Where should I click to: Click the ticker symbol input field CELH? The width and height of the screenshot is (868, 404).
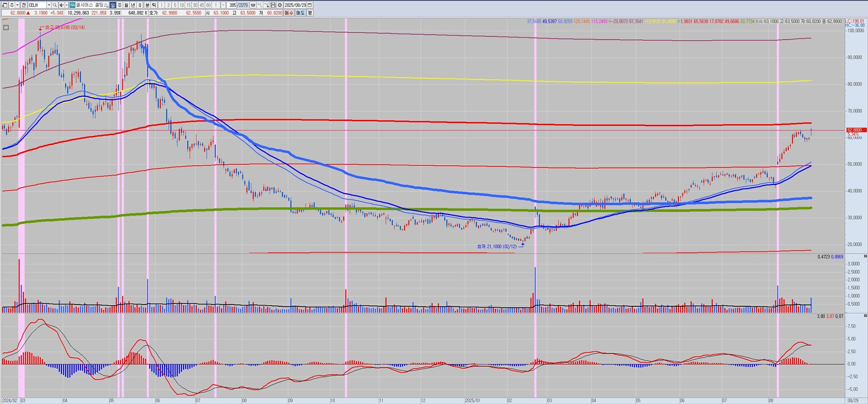pos(37,5)
